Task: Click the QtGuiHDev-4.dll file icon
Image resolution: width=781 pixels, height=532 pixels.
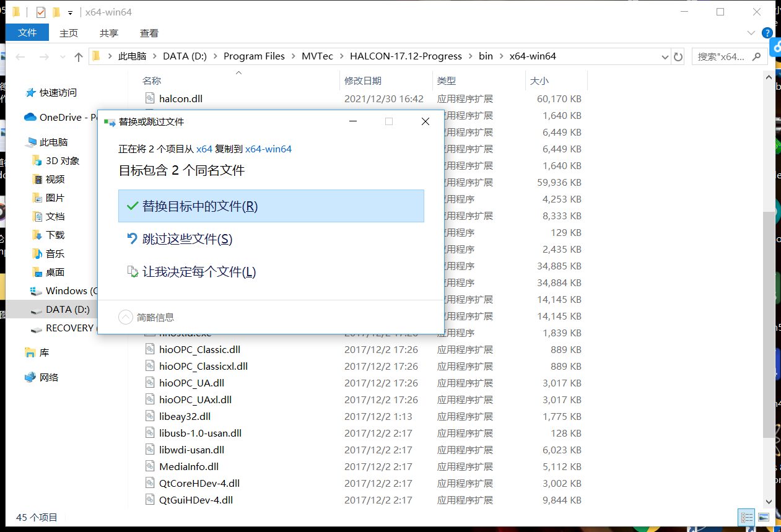Action: (x=149, y=499)
